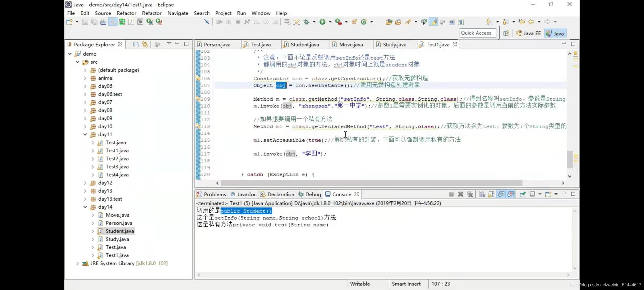This screenshot has width=644, height=290.
Task: Click Remove Launch icon in Console toolbar
Action: click(460, 194)
